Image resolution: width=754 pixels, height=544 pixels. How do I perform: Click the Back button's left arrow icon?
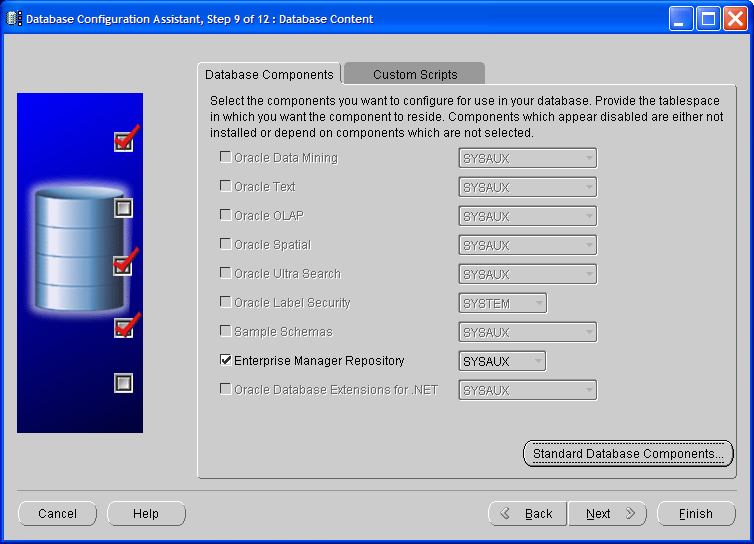tap(505, 513)
